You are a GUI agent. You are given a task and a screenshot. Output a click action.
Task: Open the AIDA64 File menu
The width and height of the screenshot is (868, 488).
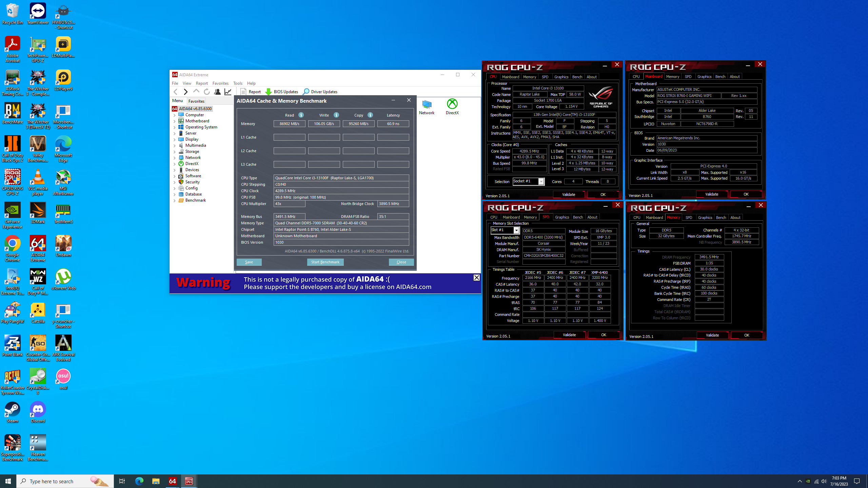[x=175, y=83]
